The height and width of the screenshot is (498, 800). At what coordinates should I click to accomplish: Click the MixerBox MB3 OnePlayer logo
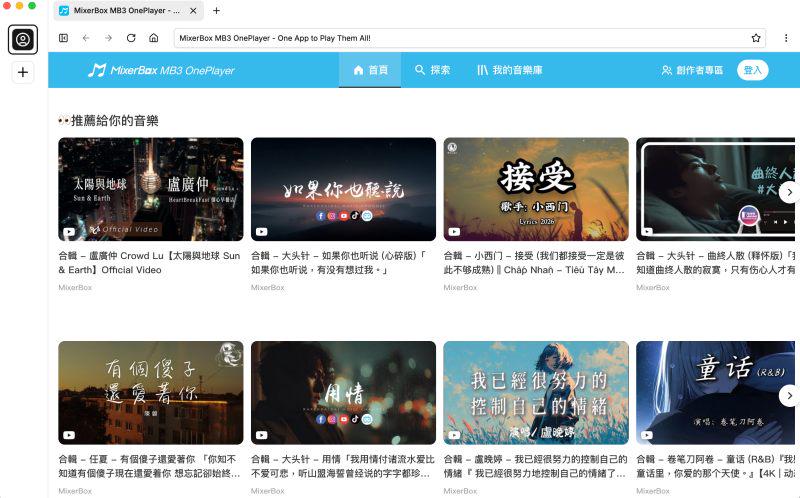tap(161, 70)
